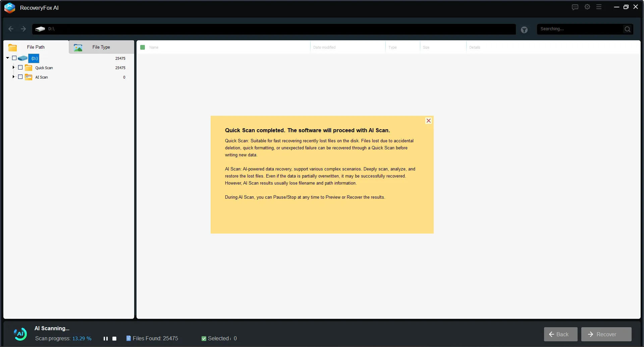Click the Files Found document icon
644x347 pixels.
coord(128,338)
